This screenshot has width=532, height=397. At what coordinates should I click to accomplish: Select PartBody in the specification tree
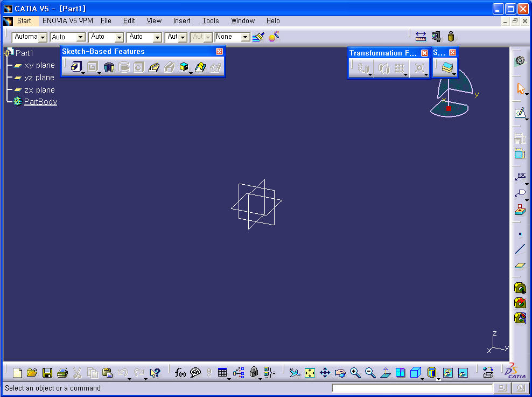click(40, 102)
